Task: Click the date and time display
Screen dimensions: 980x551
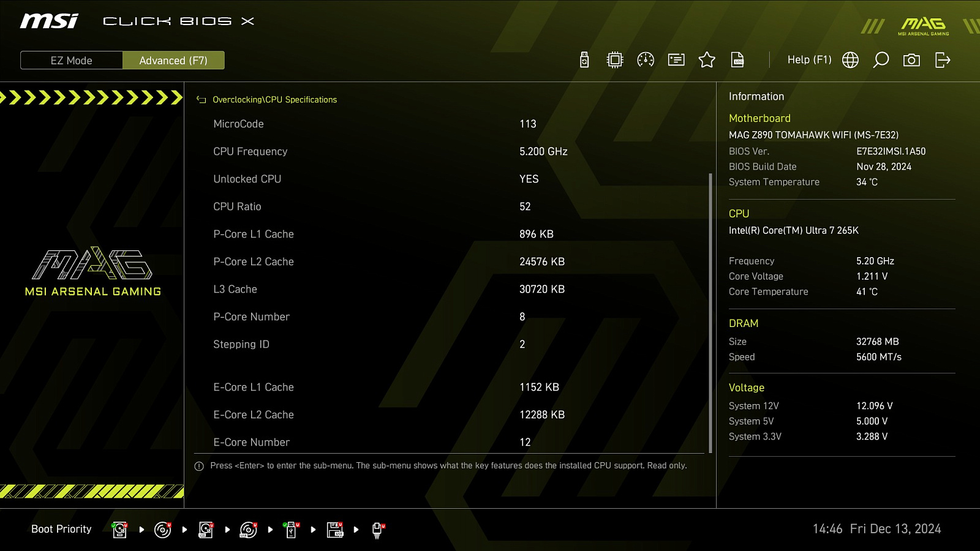Action: point(876,529)
